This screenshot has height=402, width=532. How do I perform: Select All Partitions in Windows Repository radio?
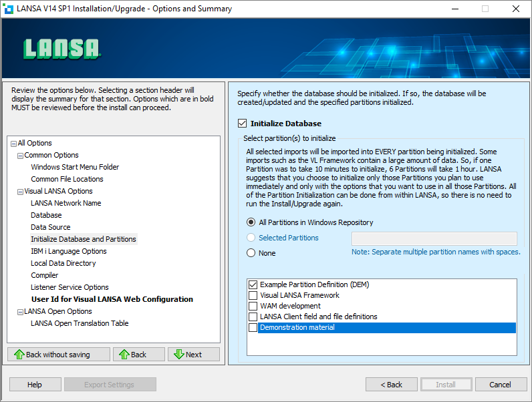(x=251, y=222)
